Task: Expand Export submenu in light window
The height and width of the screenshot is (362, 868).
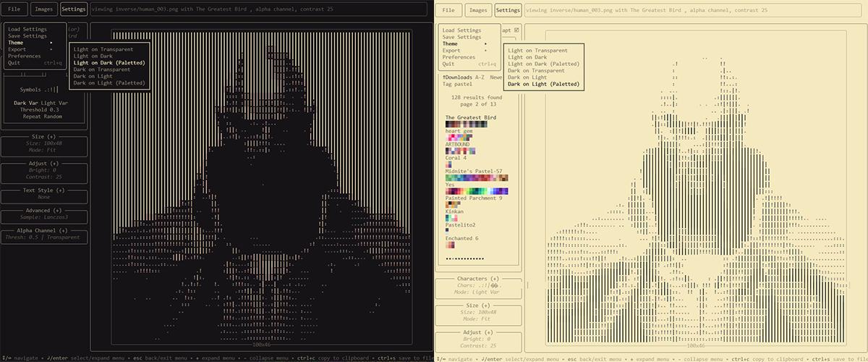Action: [464, 51]
